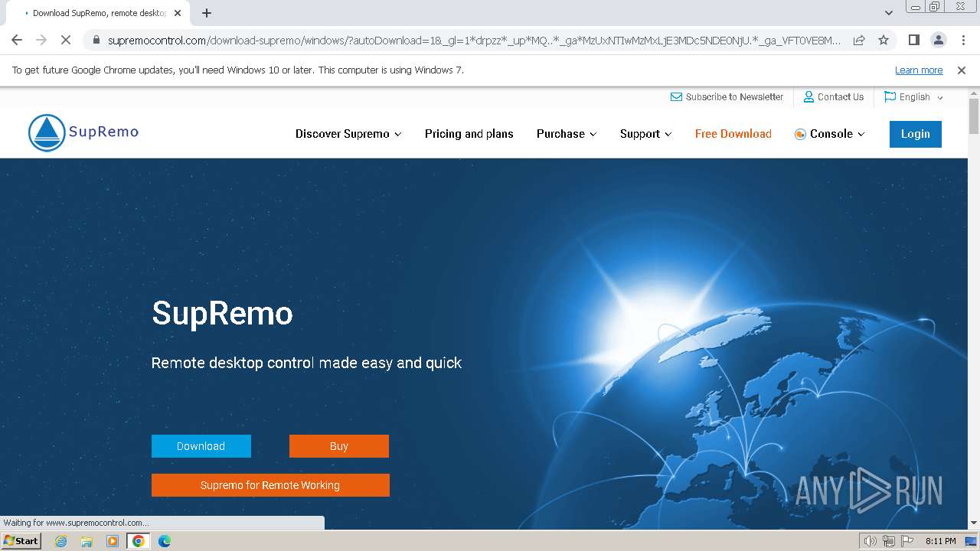Switch to Chrome in the taskbar
The height and width of the screenshot is (551, 980).
[x=139, y=541]
